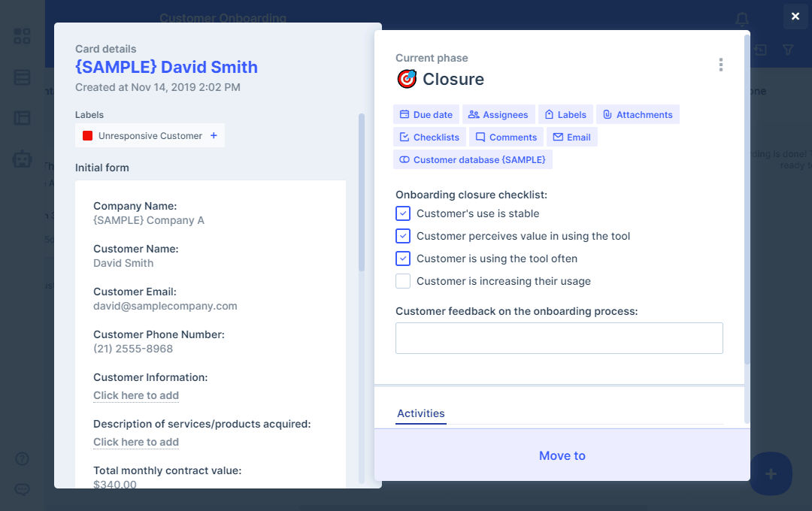Viewport: 812px width, 511px height.
Task: Open the three-dot phase options menu
Action: pyautogui.click(x=720, y=65)
